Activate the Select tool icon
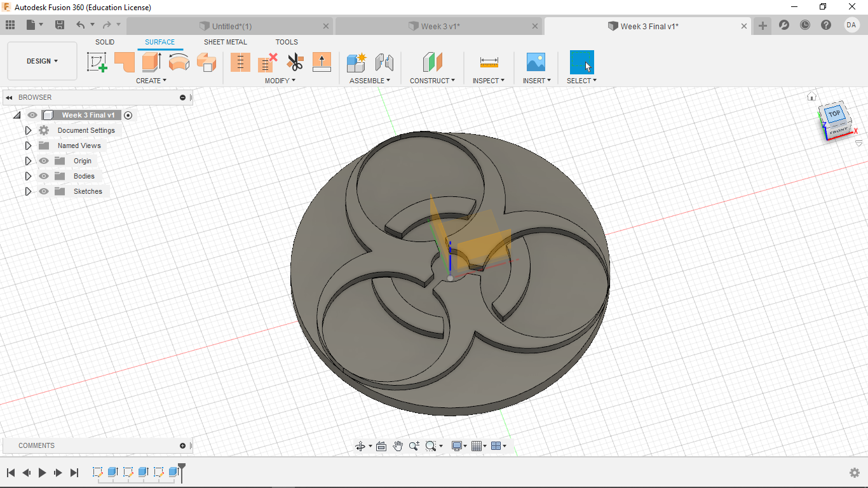The width and height of the screenshot is (868, 488). 581,62
